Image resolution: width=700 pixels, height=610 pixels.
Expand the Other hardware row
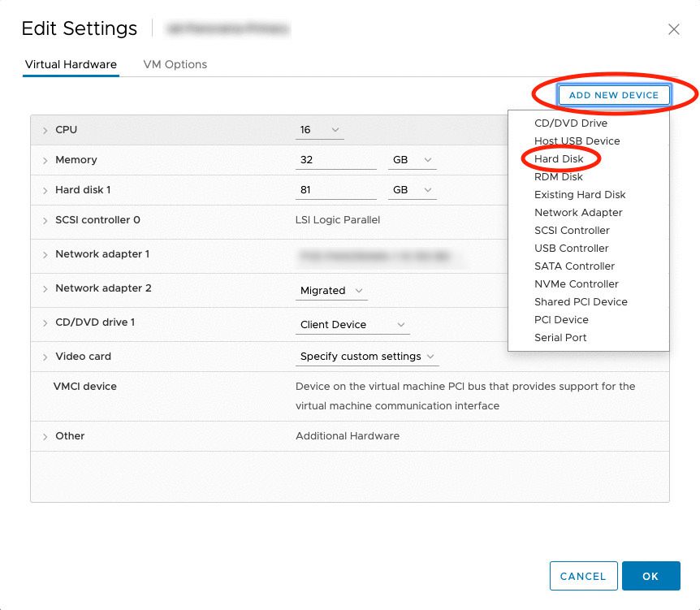click(x=45, y=436)
